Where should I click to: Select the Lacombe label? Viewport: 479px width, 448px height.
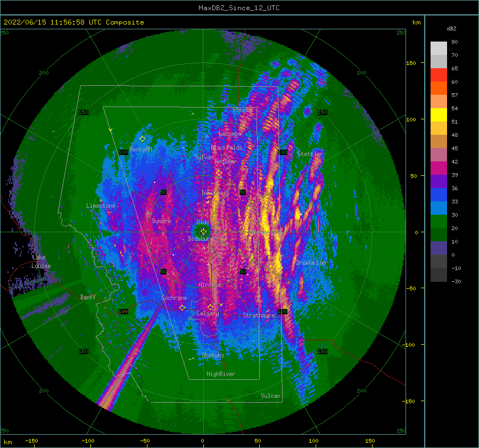(230, 134)
